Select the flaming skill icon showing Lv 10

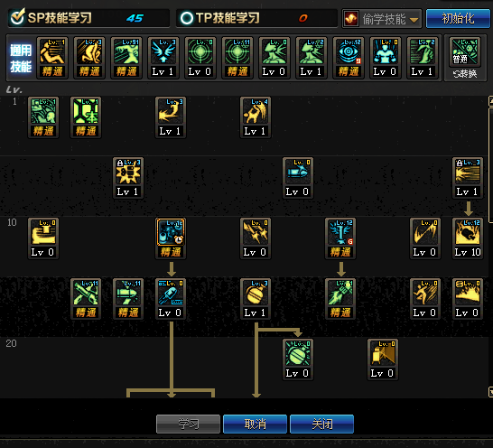pyautogui.click(x=468, y=238)
